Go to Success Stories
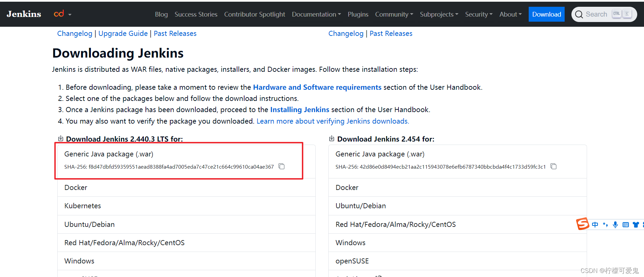The image size is (644, 277). point(196,14)
